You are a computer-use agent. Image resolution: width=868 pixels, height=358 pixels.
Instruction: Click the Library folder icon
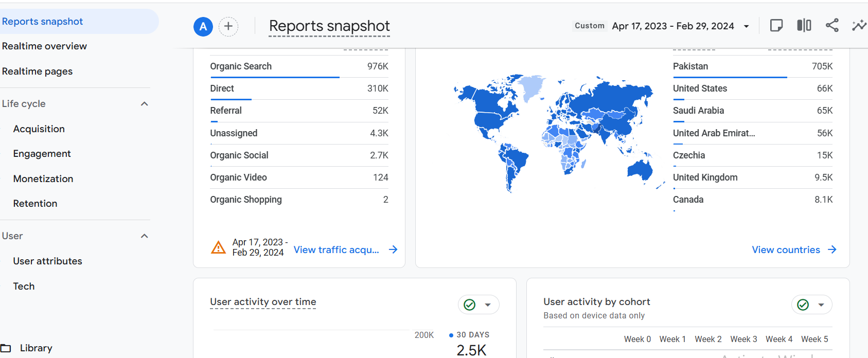[x=6, y=348]
